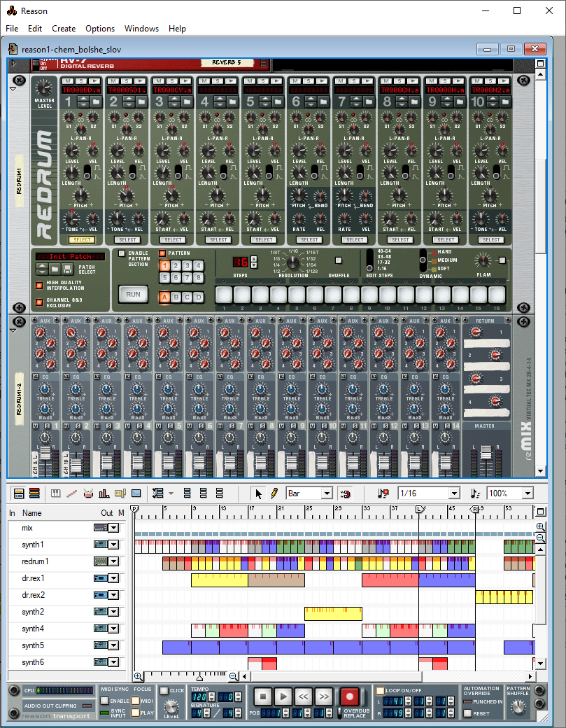The width and height of the screenshot is (566, 728).
Task: Toggle Snap to Grid magnet icon
Action: pos(344,493)
